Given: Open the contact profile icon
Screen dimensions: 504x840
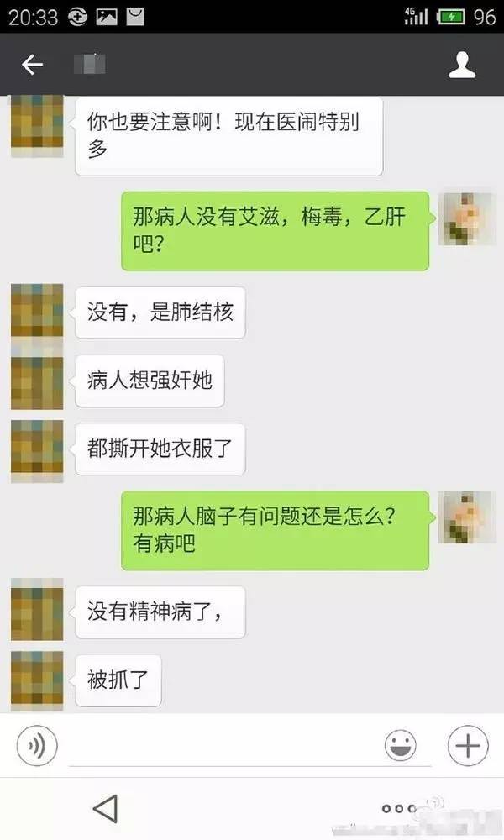Looking at the screenshot, I should click(x=462, y=66).
